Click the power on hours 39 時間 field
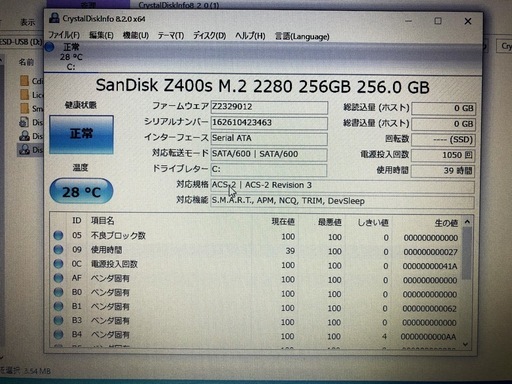The width and height of the screenshot is (512, 384). (x=444, y=171)
